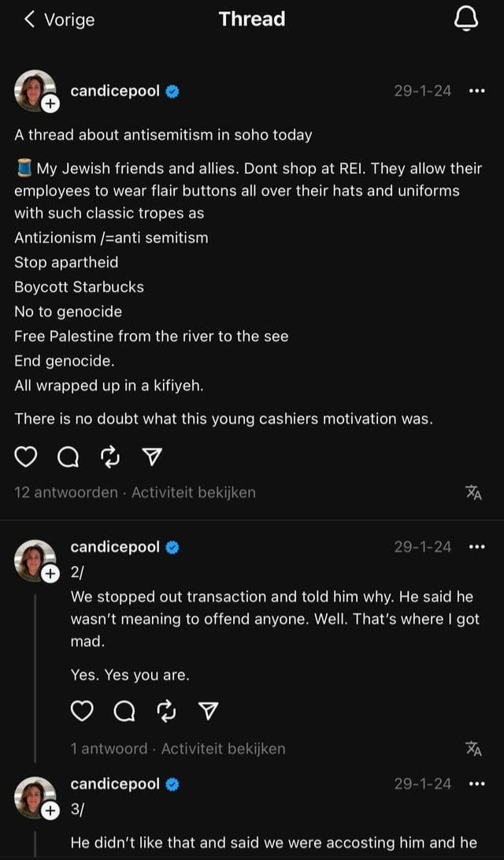
Task: Like the first post with heart icon
Action: [25, 457]
